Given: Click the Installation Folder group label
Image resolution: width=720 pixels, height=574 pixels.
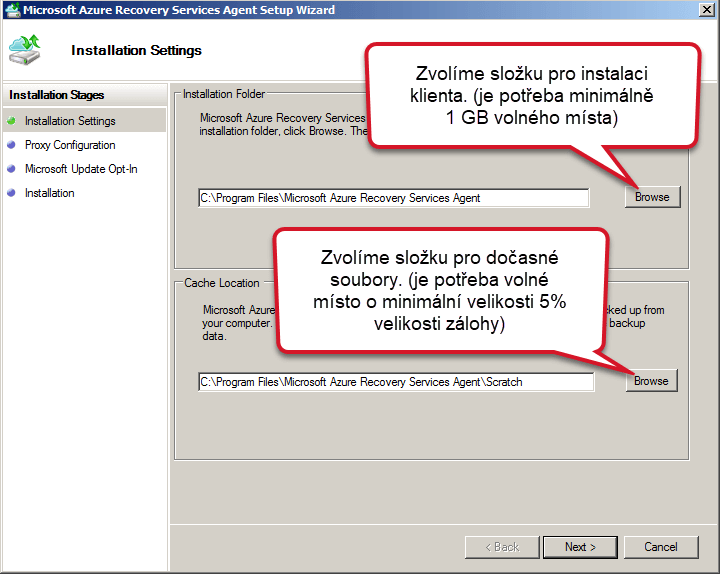Looking at the screenshot, I should (x=224, y=94).
